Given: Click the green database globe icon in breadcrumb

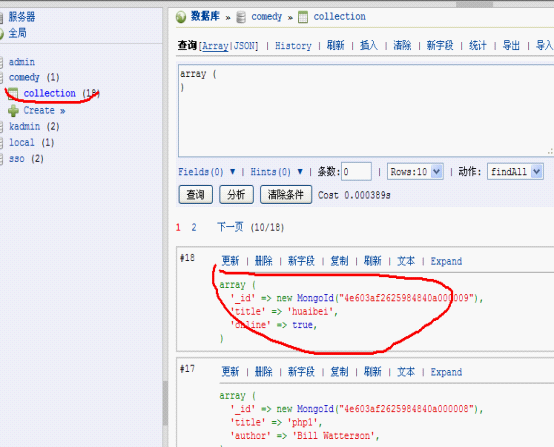Looking at the screenshot, I should pos(181,17).
